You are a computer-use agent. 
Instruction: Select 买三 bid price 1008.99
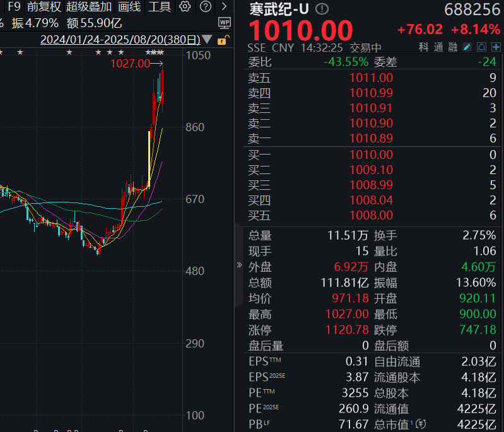[372, 185]
